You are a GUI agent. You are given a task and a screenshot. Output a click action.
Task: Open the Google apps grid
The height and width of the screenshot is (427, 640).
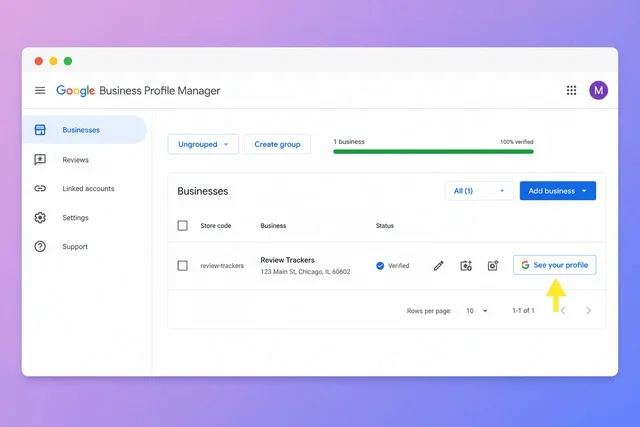[x=571, y=90]
